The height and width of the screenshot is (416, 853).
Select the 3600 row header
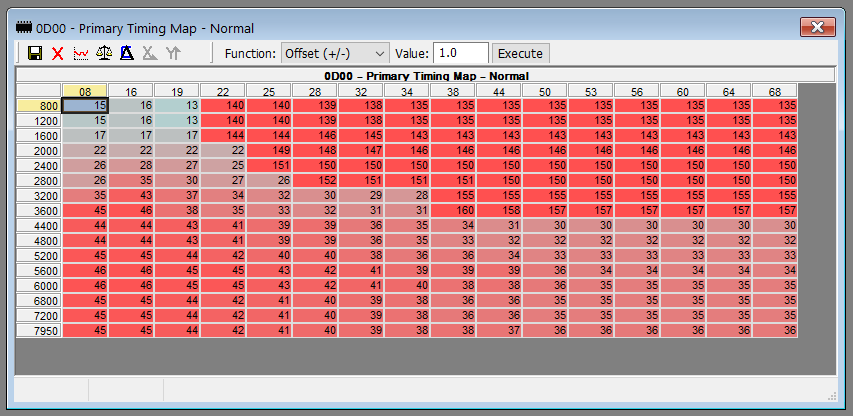39,210
